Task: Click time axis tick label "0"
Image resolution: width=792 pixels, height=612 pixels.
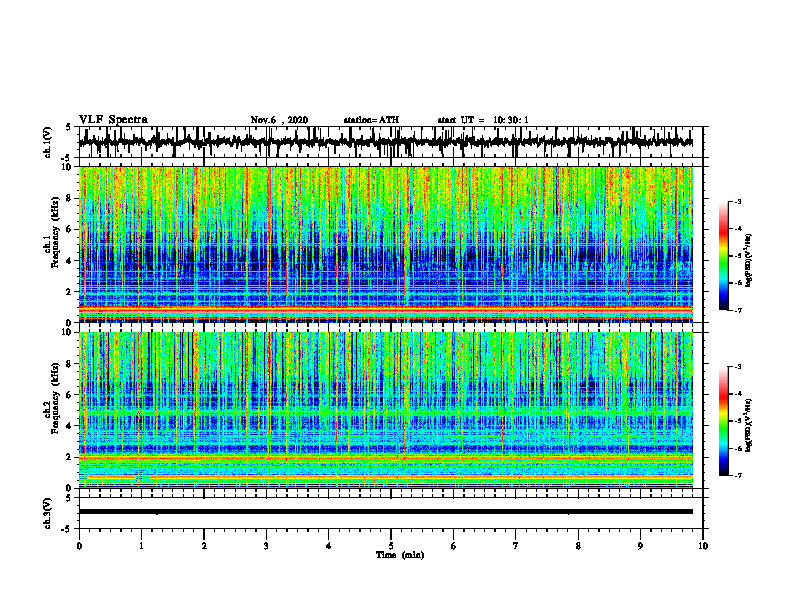Action: pos(79,546)
